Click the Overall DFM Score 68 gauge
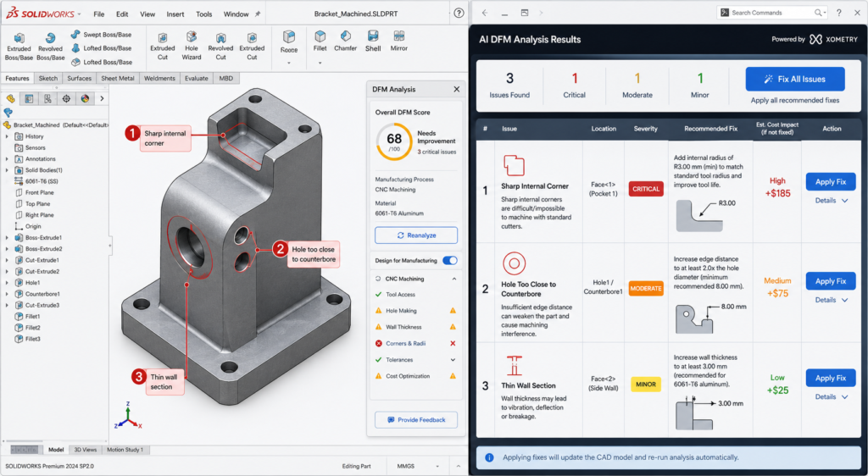 pyautogui.click(x=393, y=141)
